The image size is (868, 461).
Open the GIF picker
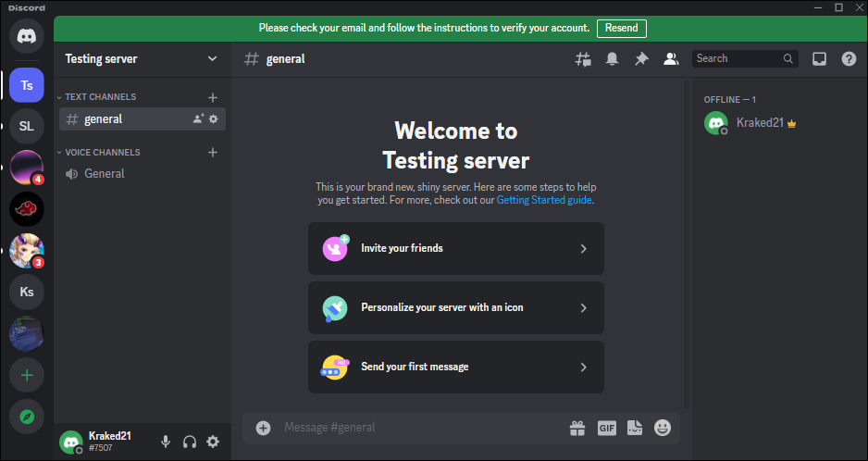[606, 428]
